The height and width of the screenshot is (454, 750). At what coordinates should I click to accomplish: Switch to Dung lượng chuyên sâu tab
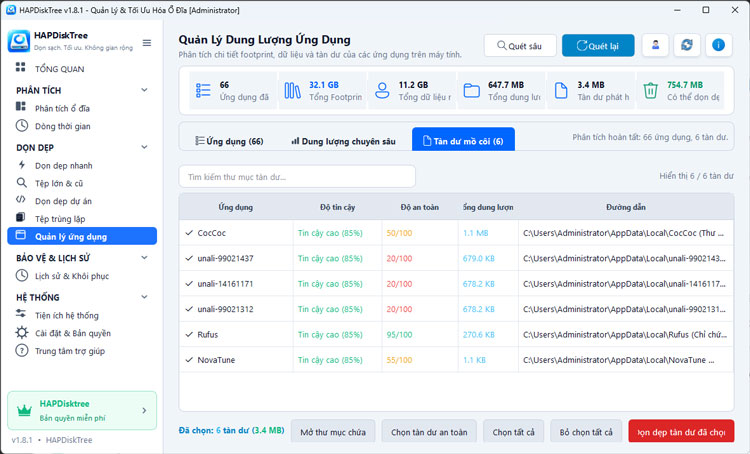343,141
